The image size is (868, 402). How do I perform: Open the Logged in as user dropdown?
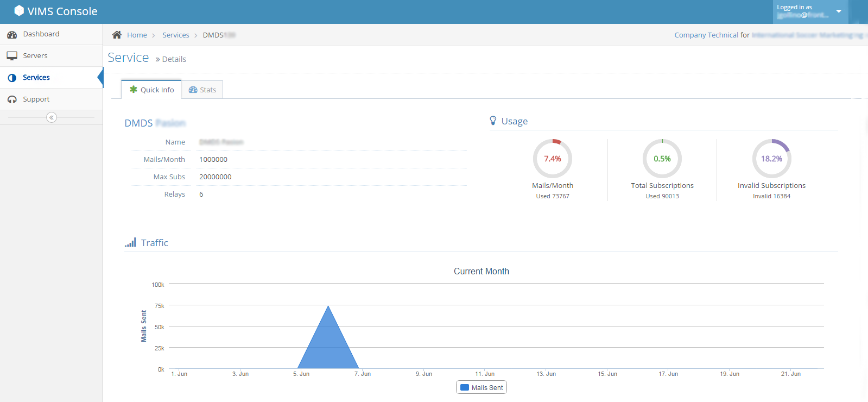coord(810,11)
